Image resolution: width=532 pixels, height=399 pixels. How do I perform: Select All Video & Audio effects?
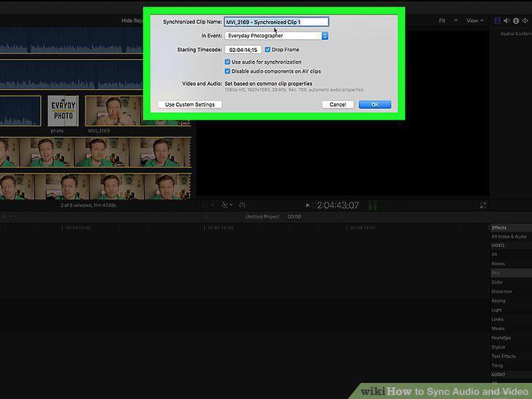(509, 237)
